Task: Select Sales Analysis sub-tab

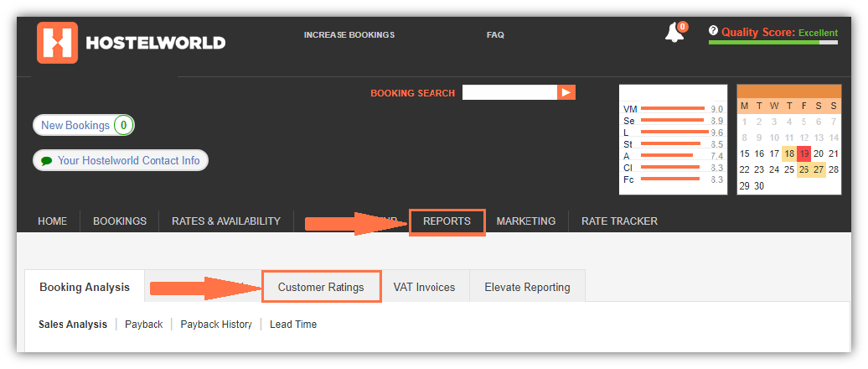Action: (73, 324)
